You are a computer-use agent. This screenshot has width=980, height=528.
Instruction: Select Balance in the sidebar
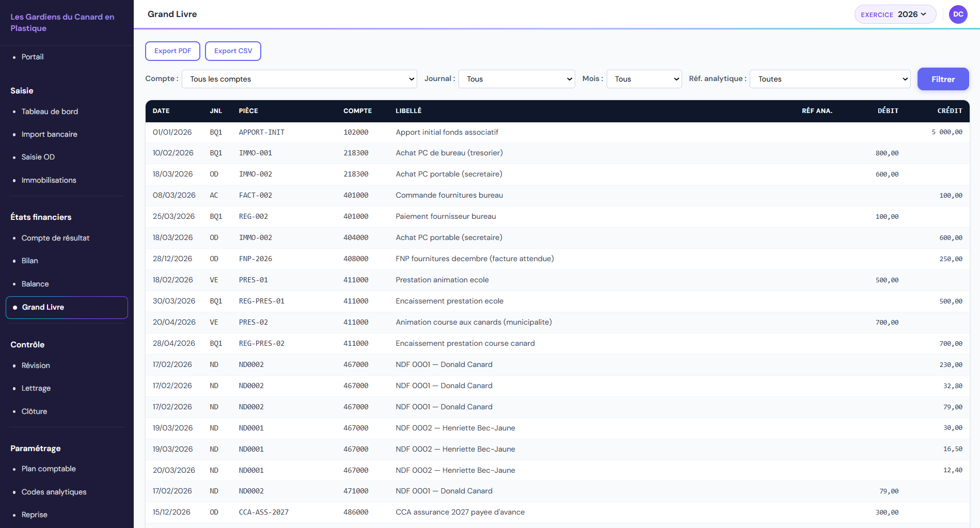35,284
